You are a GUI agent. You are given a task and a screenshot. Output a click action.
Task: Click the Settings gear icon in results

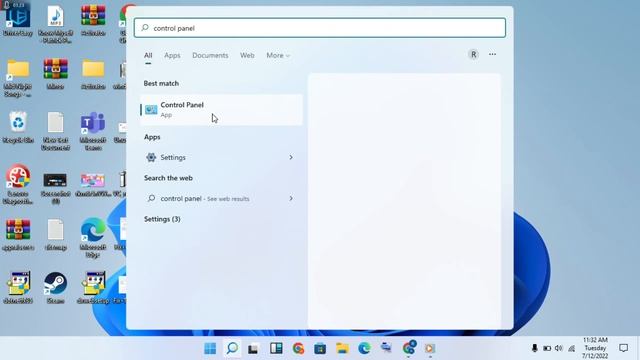click(x=151, y=157)
